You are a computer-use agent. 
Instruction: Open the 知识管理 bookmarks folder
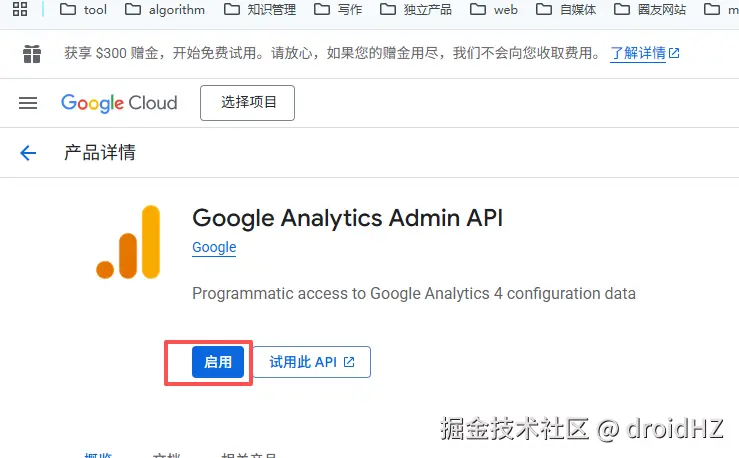point(260,9)
